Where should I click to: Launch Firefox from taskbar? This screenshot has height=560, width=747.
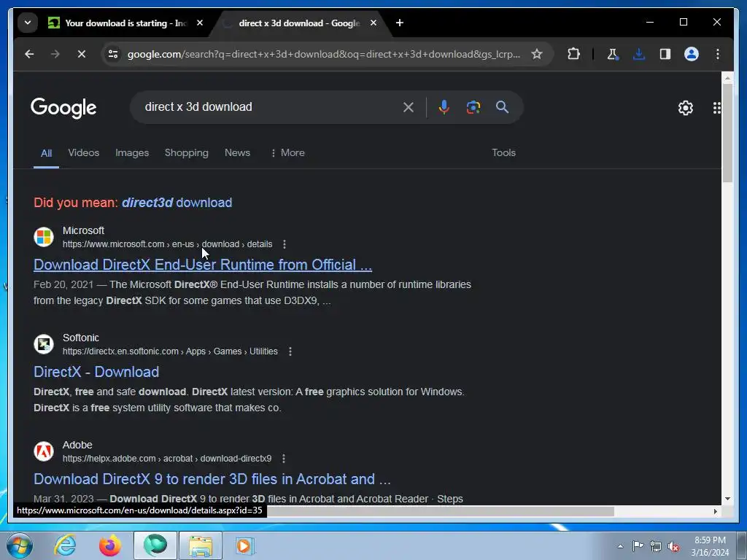click(x=109, y=545)
